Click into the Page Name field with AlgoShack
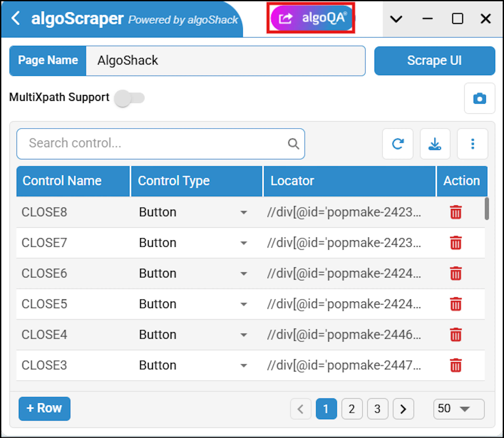Screen dimensions: 504x438 pos(225,61)
